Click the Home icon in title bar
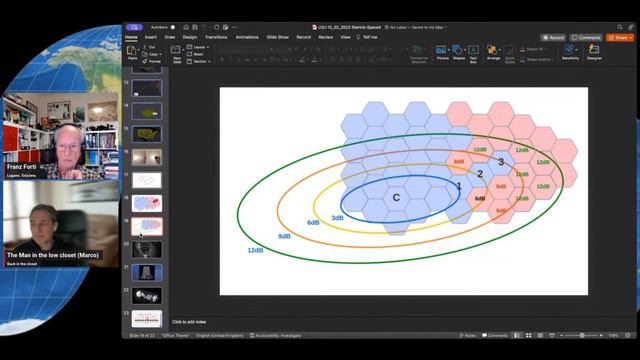 point(186,27)
